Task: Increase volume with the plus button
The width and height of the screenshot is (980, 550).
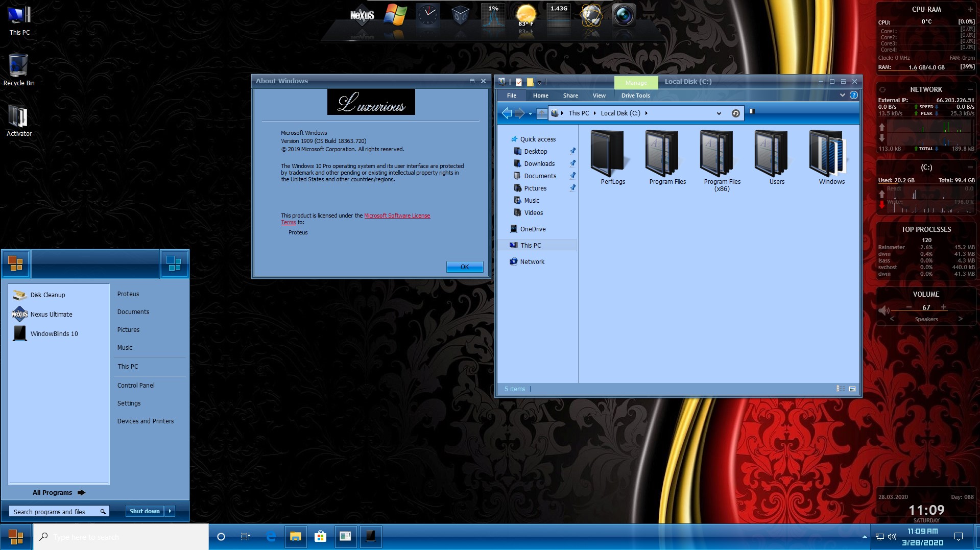Action: pos(944,307)
